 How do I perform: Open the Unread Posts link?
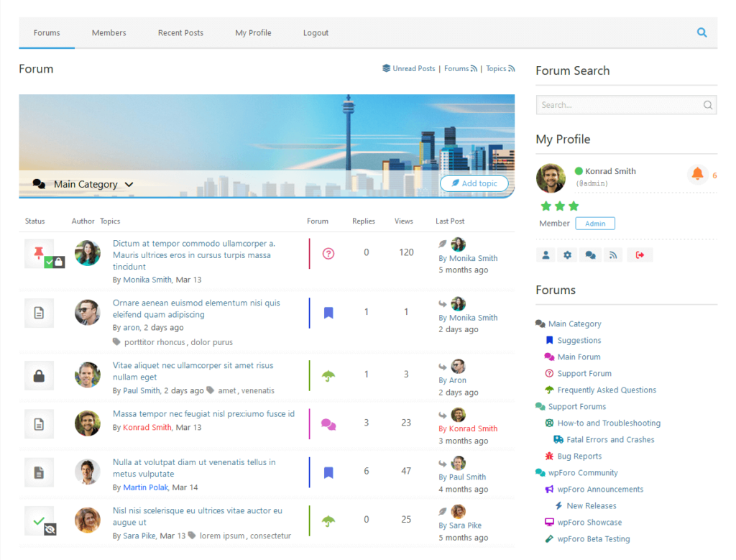[x=414, y=68]
